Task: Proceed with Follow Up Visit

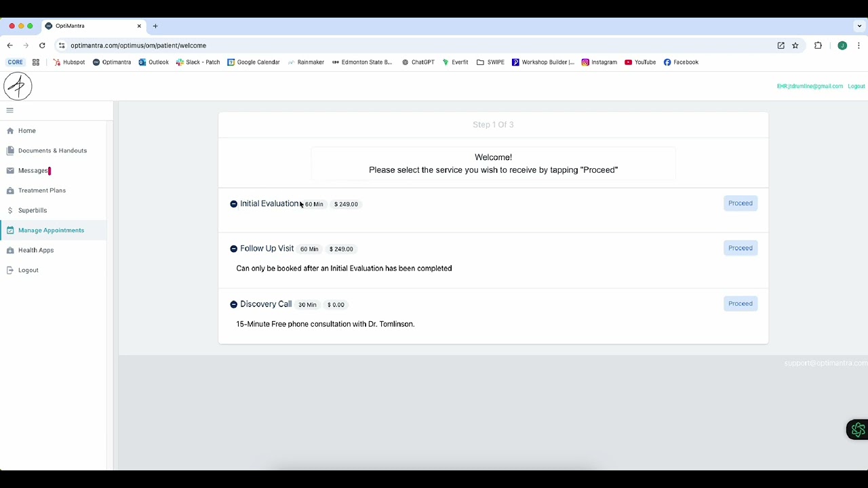Action: [x=741, y=248]
